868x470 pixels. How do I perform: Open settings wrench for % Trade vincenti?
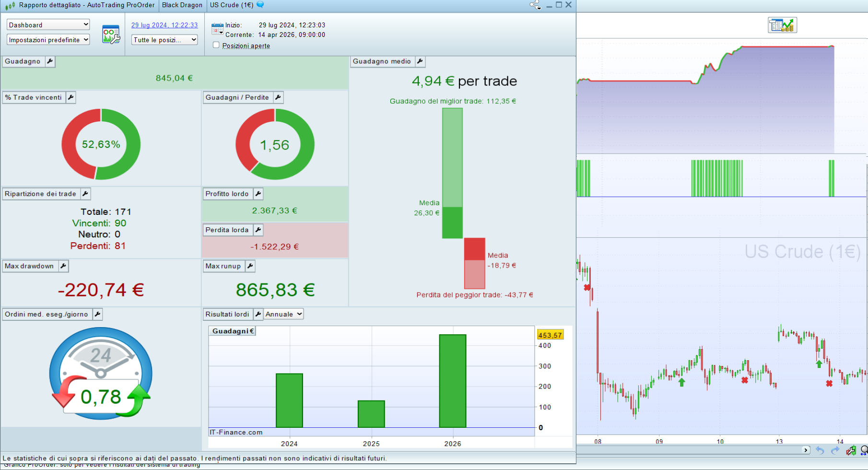tap(70, 97)
